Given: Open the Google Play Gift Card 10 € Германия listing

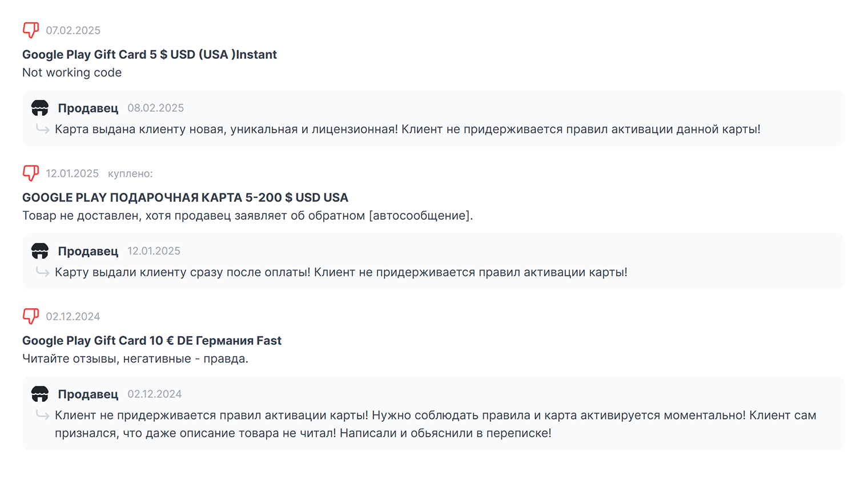Looking at the screenshot, I should [151, 340].
